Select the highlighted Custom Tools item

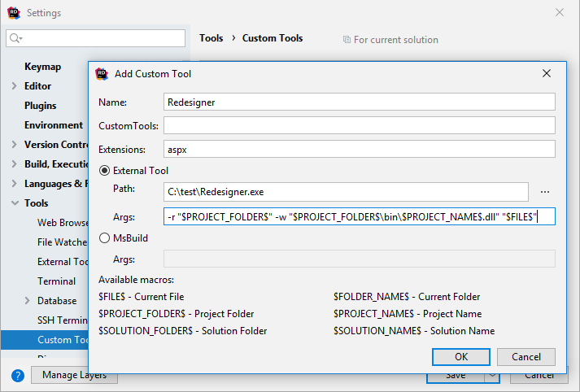(45, 340)
